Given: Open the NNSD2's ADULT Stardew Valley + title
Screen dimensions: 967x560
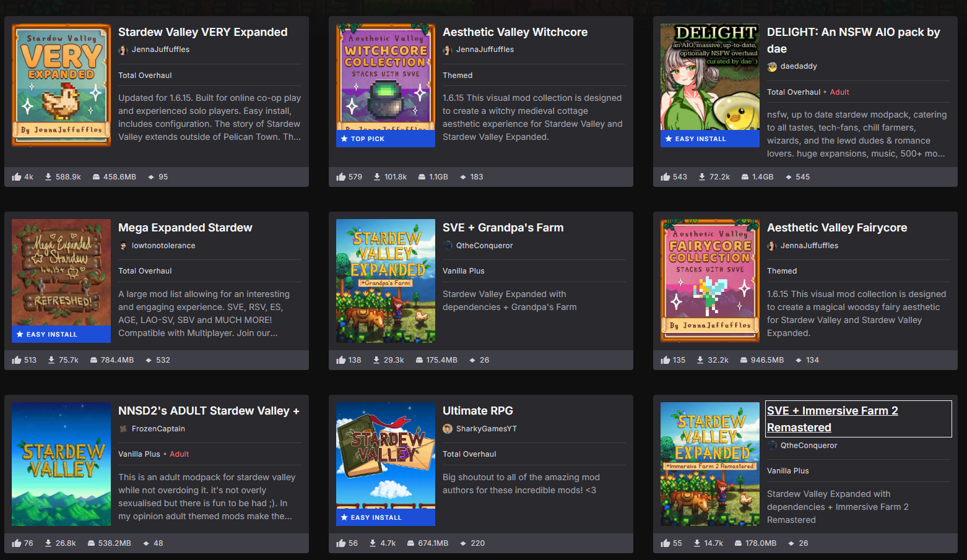Looking at the screenshot, I should point(209,411).
